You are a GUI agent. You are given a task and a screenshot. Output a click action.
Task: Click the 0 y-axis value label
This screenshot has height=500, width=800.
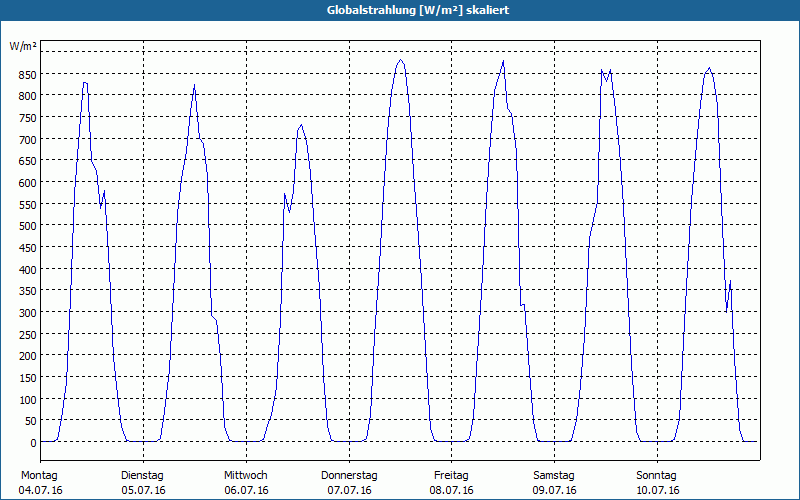coord(33,443)
